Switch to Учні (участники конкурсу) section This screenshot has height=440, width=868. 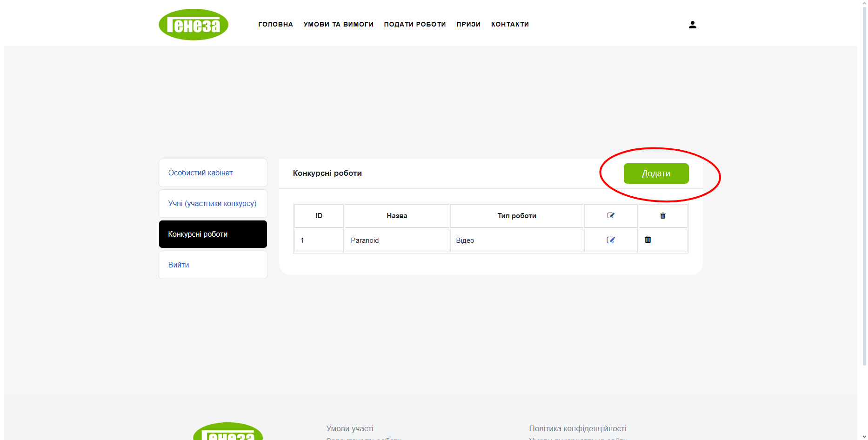click(212, 203)
